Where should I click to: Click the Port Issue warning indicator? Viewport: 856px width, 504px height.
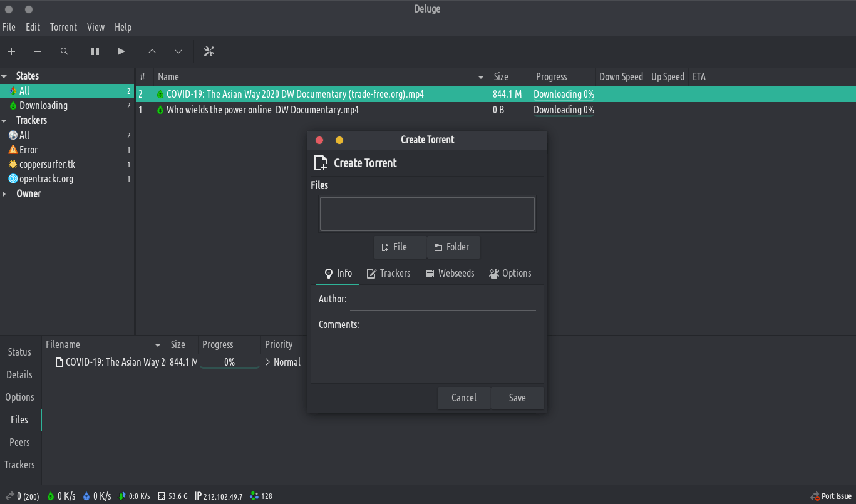coord(831,496)
